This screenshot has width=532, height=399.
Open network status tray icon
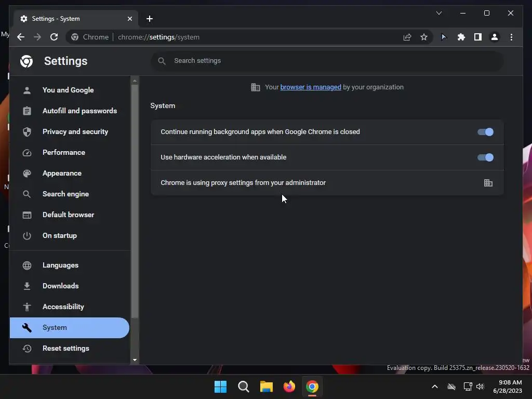pos(468,387)
